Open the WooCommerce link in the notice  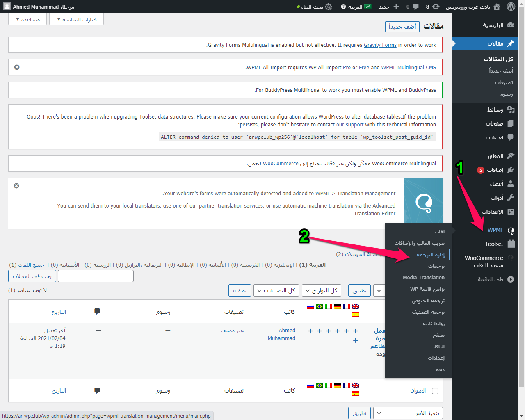(281, 164)
